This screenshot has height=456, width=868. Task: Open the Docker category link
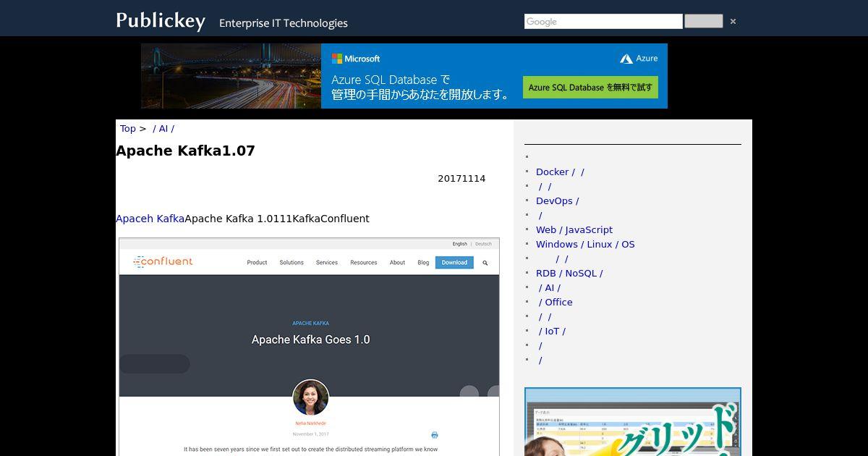(x=560, y=172)
